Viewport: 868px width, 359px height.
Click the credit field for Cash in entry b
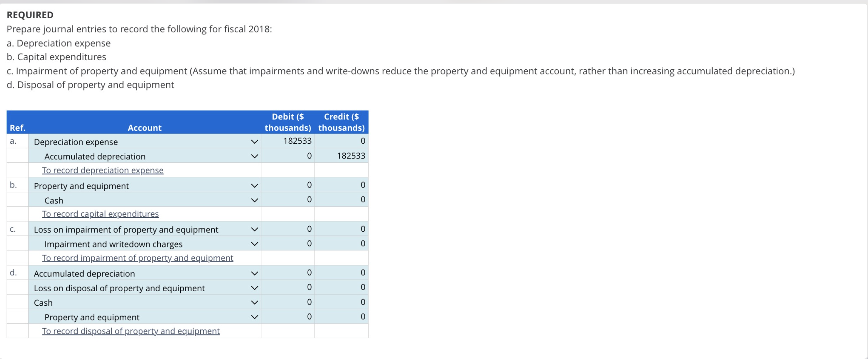click(341, 199)
